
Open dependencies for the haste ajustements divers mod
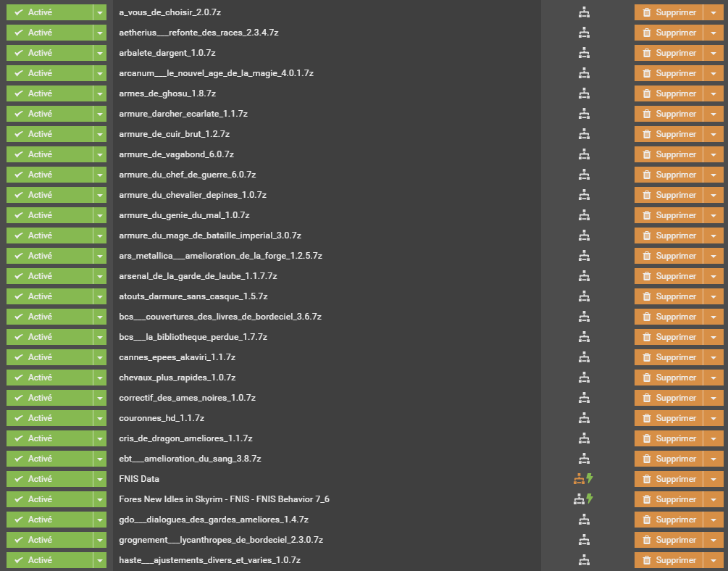585,560
